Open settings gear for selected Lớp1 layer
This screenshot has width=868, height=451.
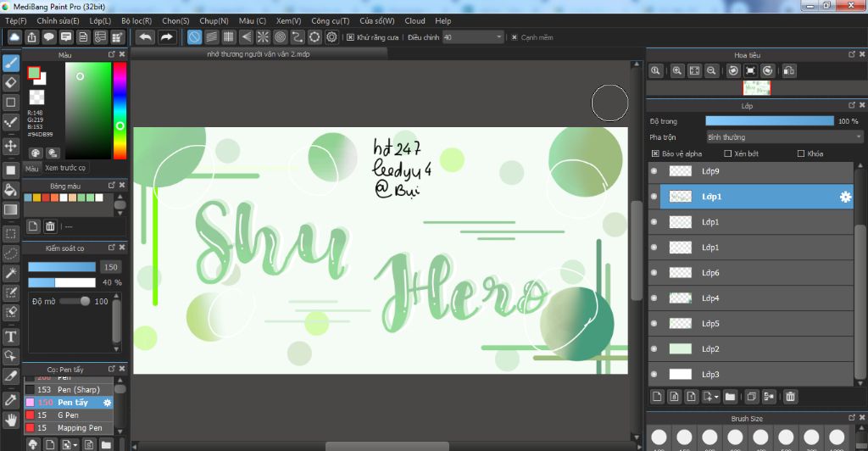click(845, 197)
